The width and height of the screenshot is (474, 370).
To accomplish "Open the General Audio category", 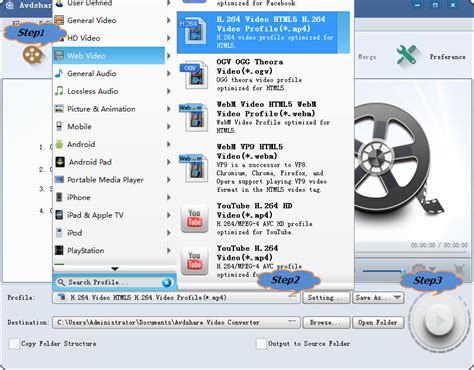I will (x=109, y=73).
